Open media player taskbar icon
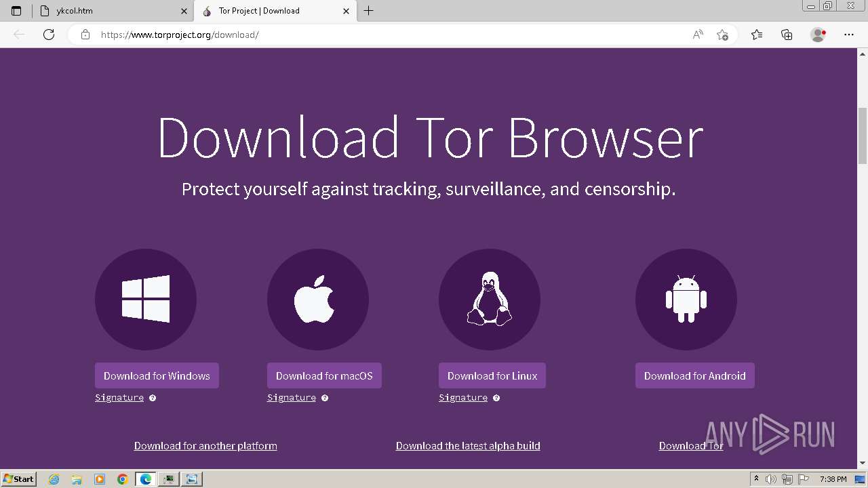The image size is (868, 488). pos(100,479)
